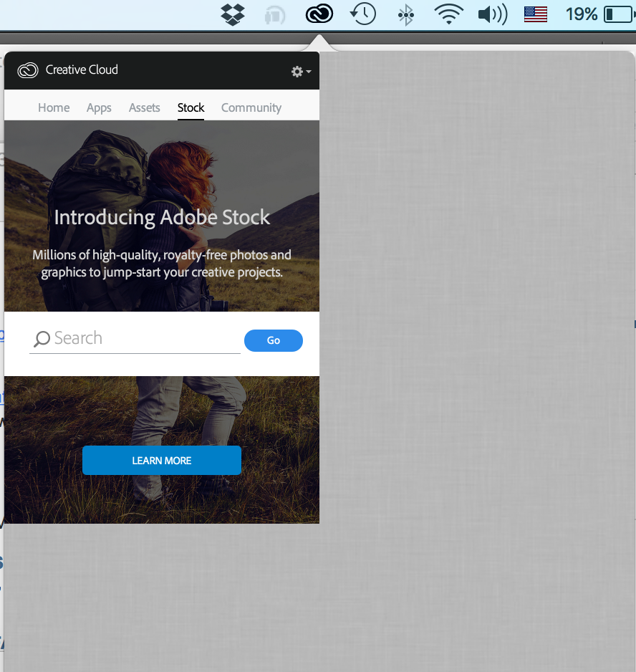Open the Wi-Fi status menu
Viewport: 636px width, 672px height.
tap(449, 14)
